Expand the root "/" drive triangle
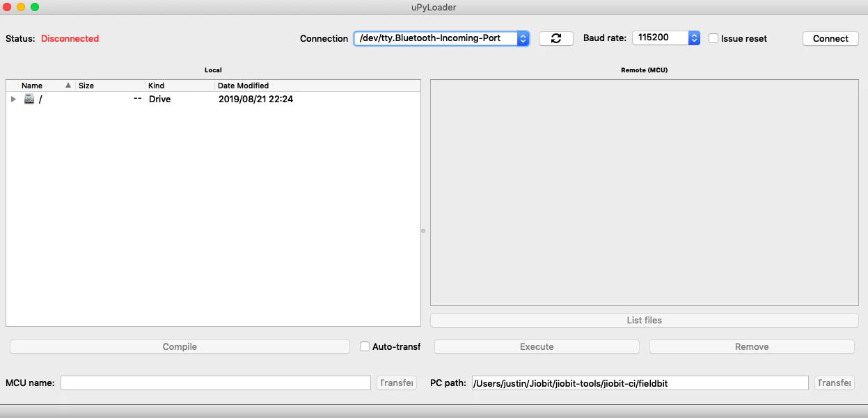The width and height of the screenshot is (868, 418). [x=13, y=99]
